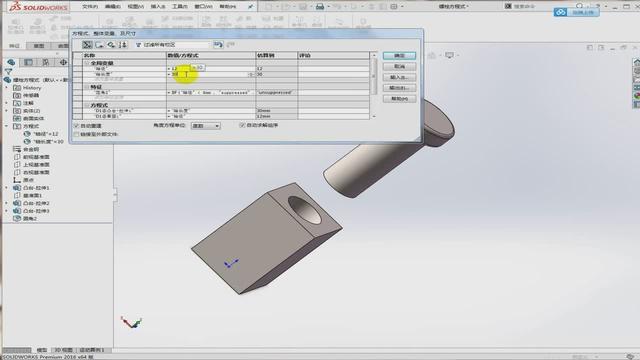Open the View menu
The image size is (640, 360).
coord(136,7)
